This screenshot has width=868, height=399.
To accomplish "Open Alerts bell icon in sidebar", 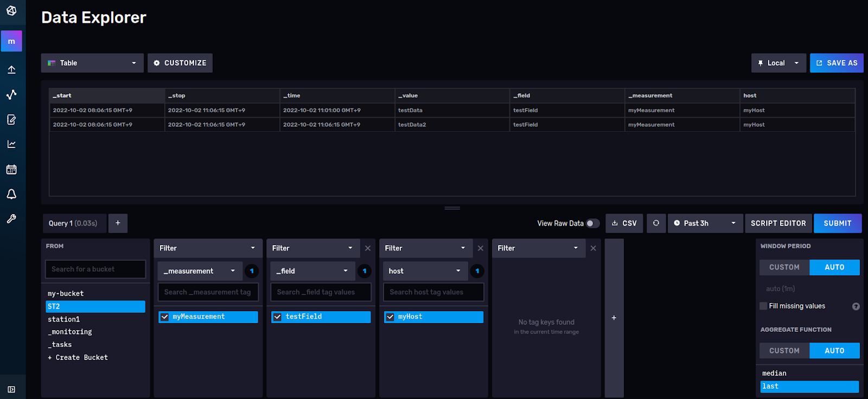I will (x=11, y=194).
